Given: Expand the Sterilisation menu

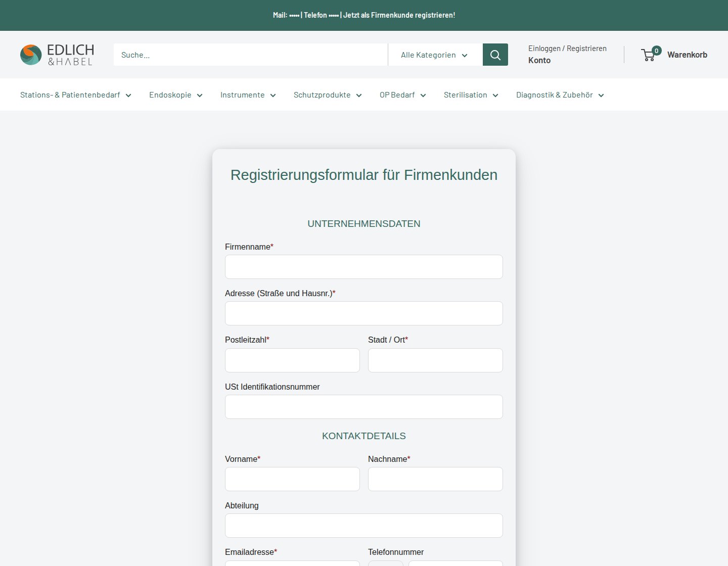Looking at the screenshot, I should [x=471, y=95].
